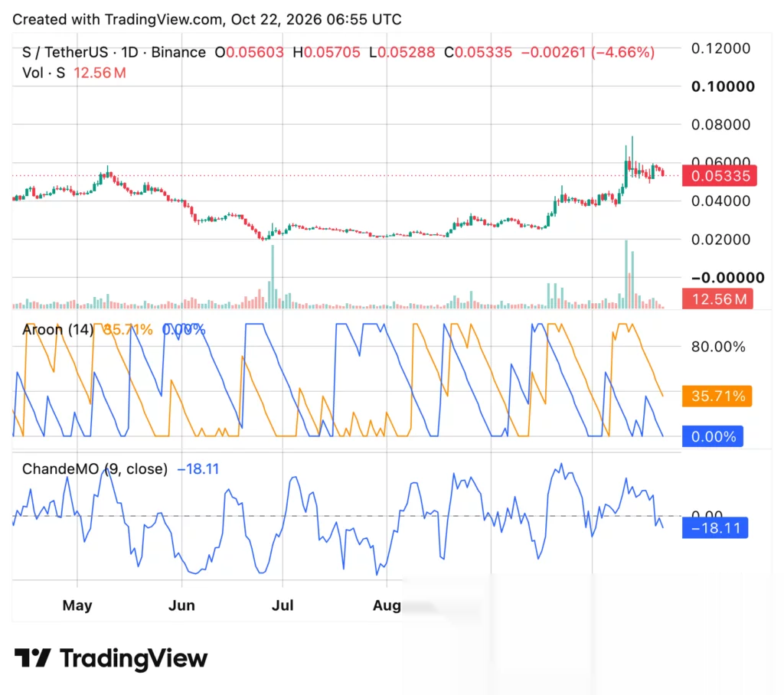The width and height of the screenshot is (784, 695).
Task: Click the TradingView logo at bottom
Action: (110, 658)
